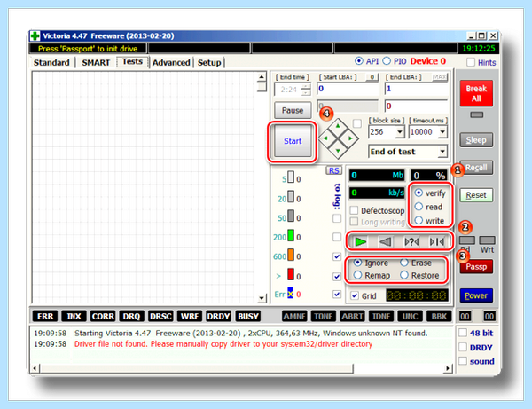Image resolution: width=532 pixels, height=409 pixels.
Task: Select the reverse scan arrow button
Action: coord(386,241)
